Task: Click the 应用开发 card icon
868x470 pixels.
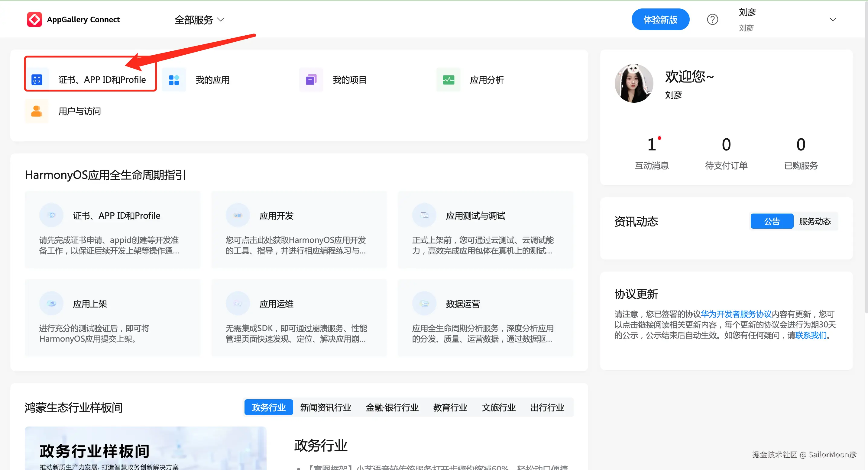Action: pyautogui.click(x=238, y=215)
